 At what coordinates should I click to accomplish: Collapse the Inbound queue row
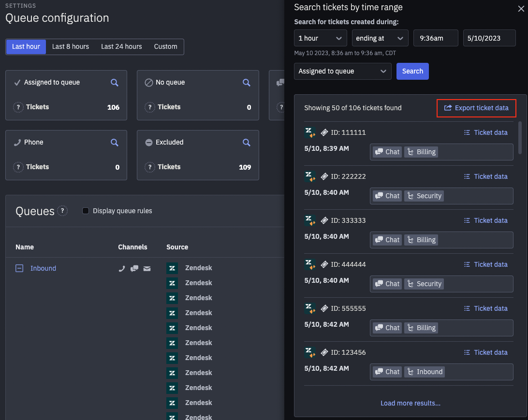point(19,268)
